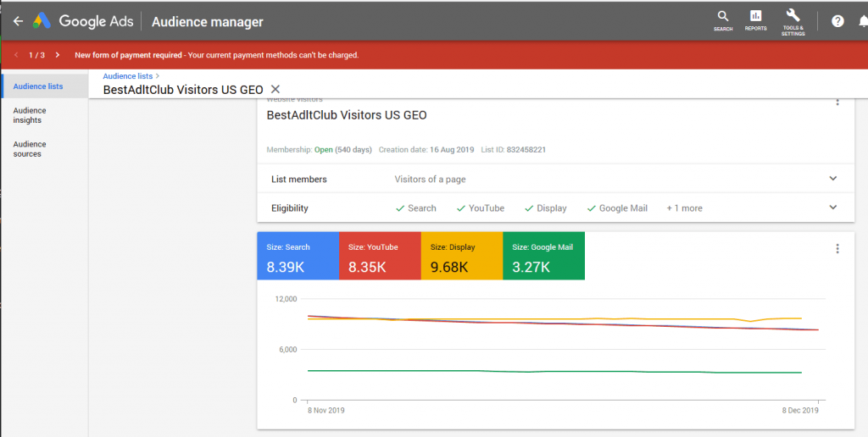Click the 12,000 y-axis label

coord(286,299)
